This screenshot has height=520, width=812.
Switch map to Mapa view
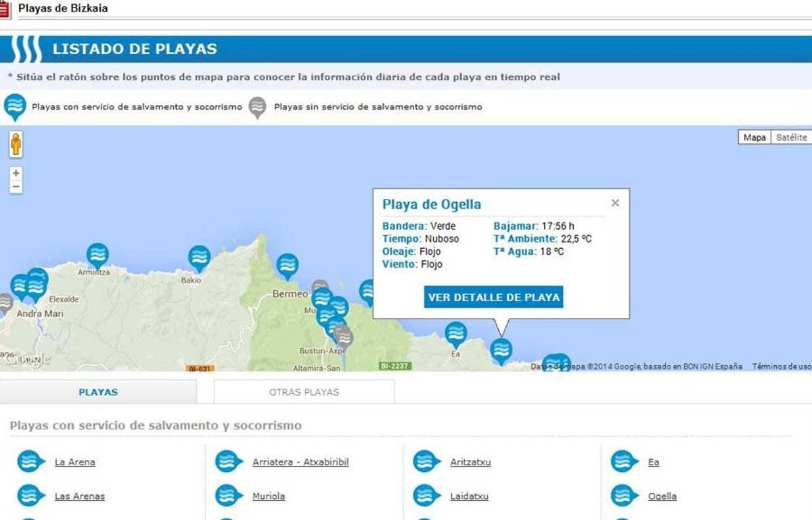coord(754,137)
